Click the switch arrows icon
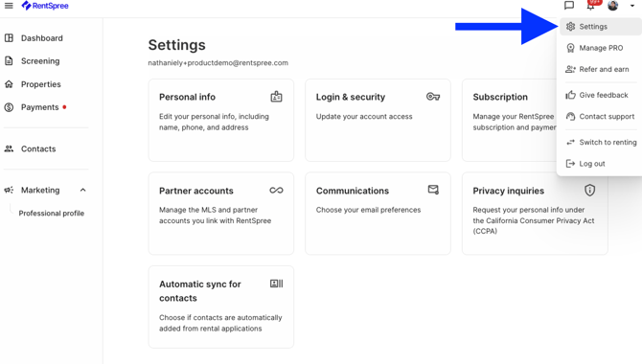Screen dimensions: 642x364 [x=570, y=142]
